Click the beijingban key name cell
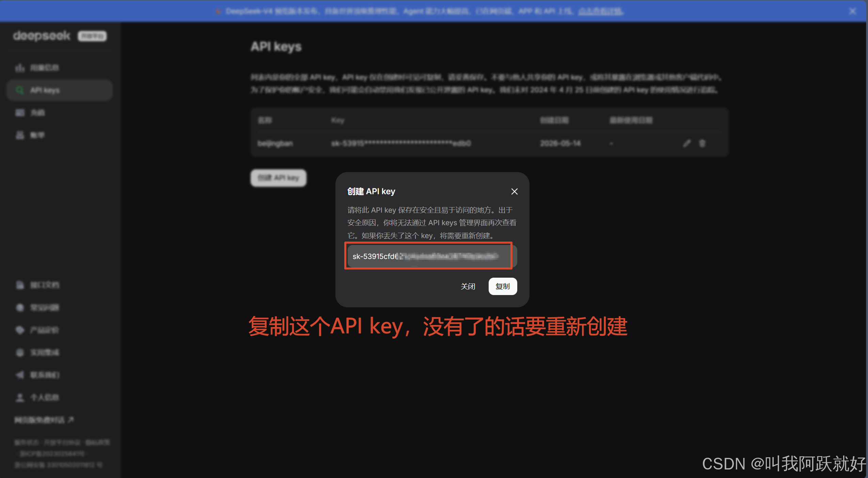Image resolution: width=868 pixels, height=478 pixels. (x=275, y=143)
